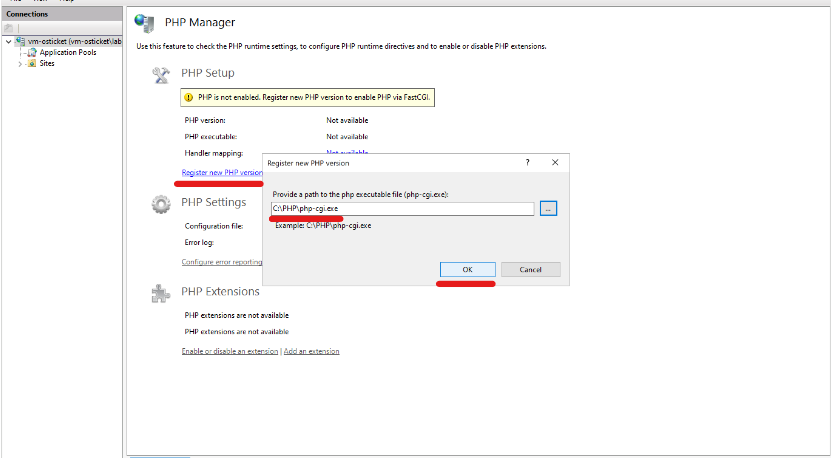Open the browse button for php executable
The height and width of the screenshot is (458, 836).
pos(548,209)
